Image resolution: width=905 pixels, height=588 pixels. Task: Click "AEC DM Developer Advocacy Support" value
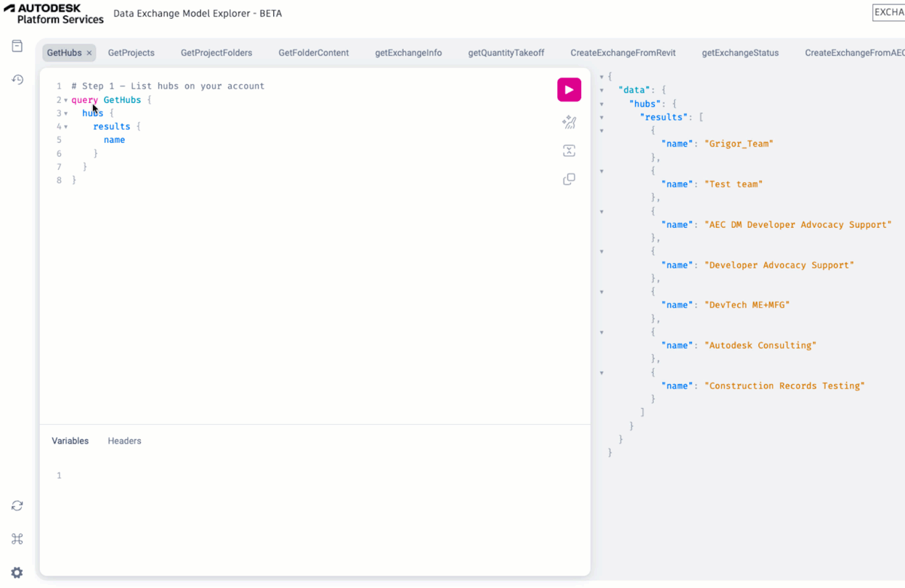point(798,225)
